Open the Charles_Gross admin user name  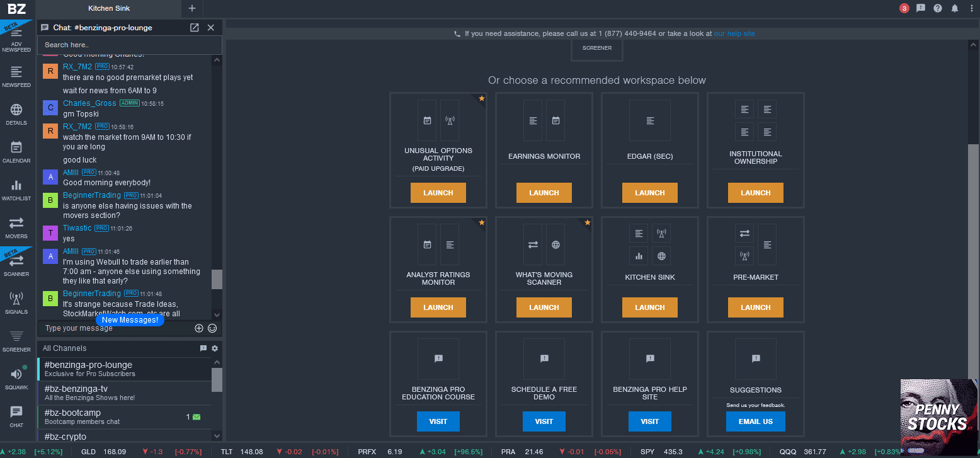(x=89, y=103)
